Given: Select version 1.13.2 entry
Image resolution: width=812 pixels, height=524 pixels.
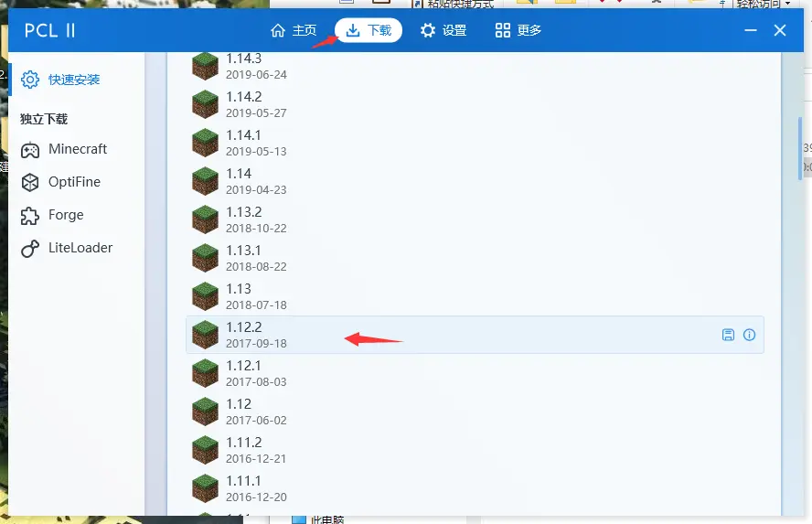Looking at the screenshot, I should [x=475, y=219].
